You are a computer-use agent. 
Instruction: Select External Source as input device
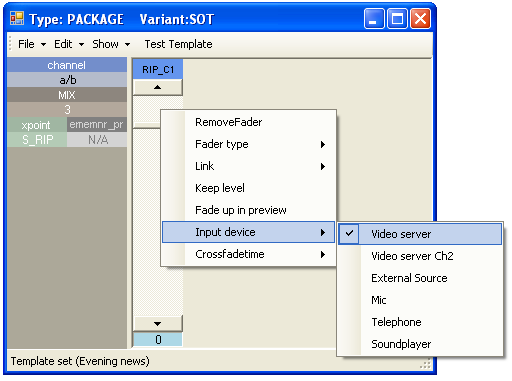[x=420, y=278]
